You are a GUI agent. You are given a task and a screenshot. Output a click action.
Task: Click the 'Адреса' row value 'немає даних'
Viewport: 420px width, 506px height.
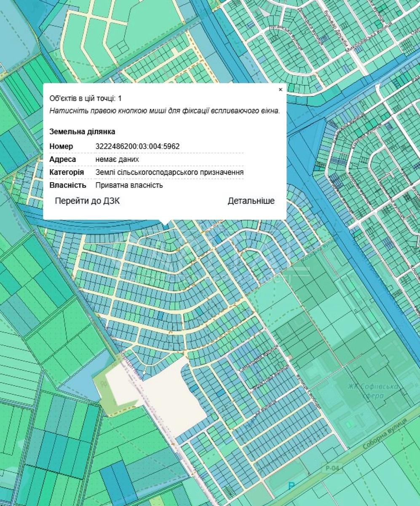(x=117, y=159)
